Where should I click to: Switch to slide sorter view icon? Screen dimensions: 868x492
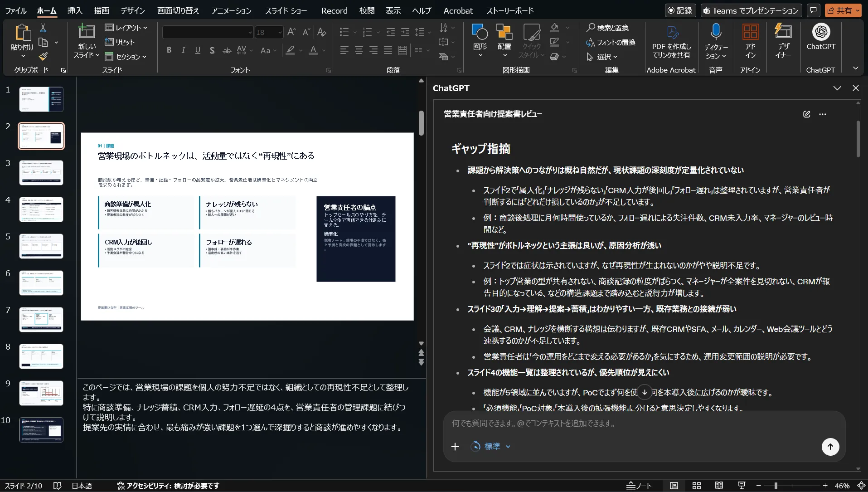[697, 486]
